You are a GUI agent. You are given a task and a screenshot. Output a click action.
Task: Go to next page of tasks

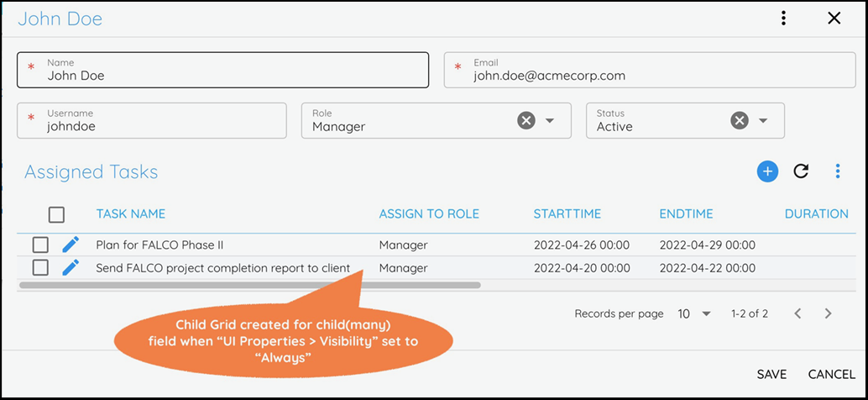(828, 313)
